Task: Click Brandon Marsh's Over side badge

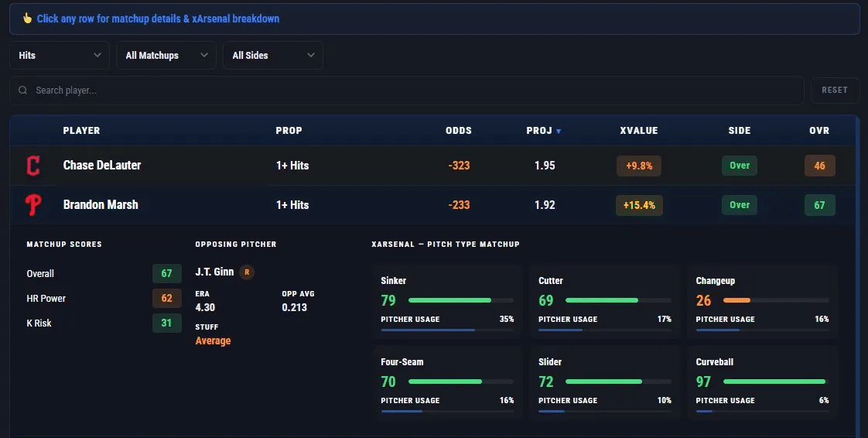Action: (740, 205)
